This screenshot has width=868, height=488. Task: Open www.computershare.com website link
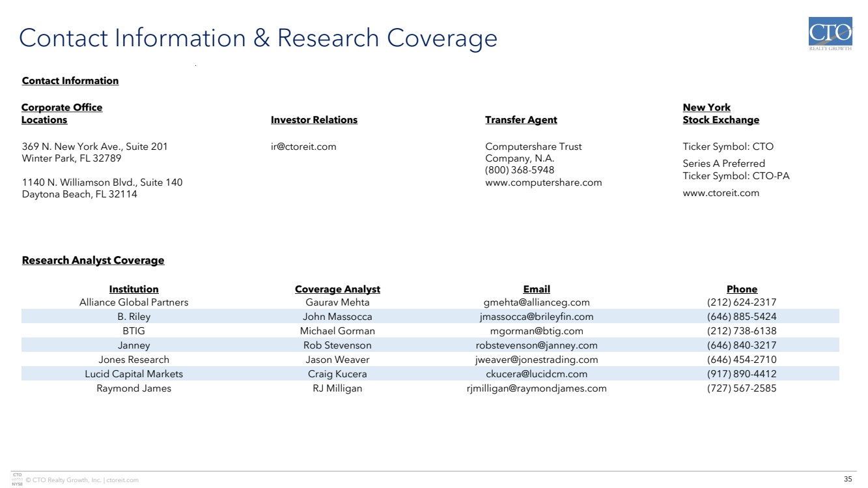point(543,182)
